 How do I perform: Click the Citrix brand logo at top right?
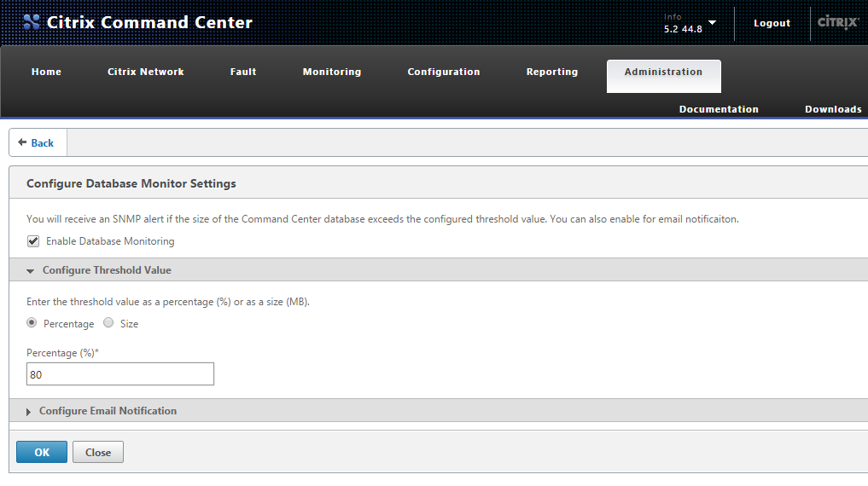click(837, 23)
